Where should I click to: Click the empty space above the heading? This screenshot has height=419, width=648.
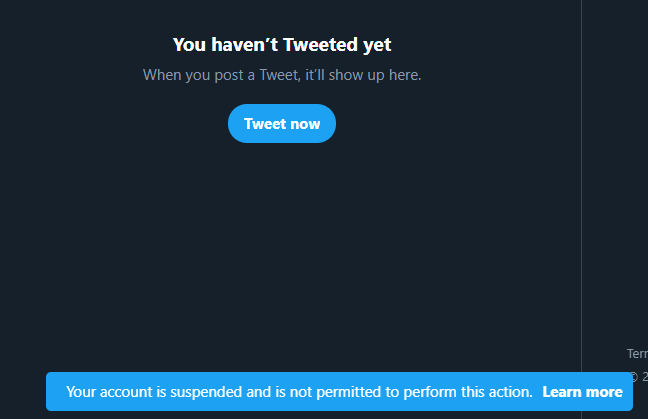[282, 12]
